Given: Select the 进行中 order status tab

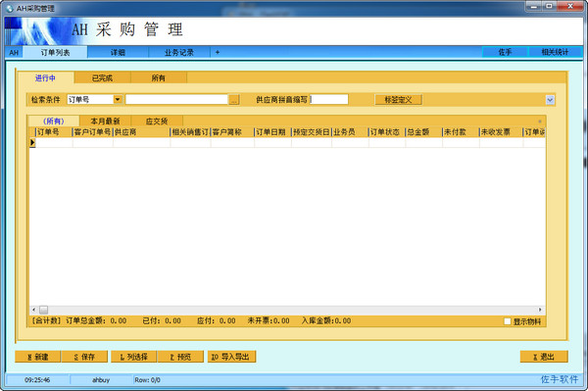Looking at the screenshot, I should 45,78.
